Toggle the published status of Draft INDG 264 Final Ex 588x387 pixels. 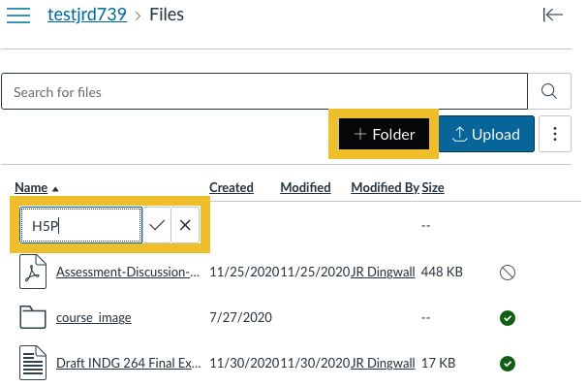coord(508,364)
